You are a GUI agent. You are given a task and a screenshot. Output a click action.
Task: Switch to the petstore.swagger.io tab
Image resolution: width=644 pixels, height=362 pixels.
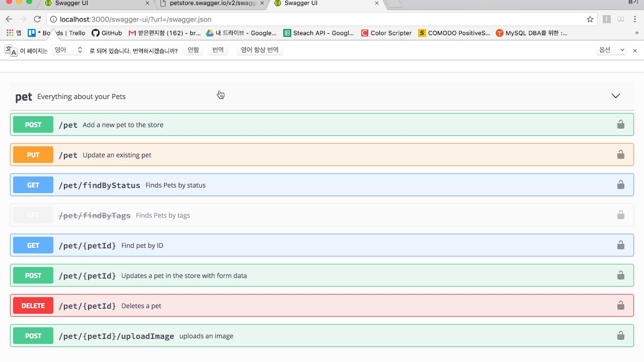click(x=211, y=4)
